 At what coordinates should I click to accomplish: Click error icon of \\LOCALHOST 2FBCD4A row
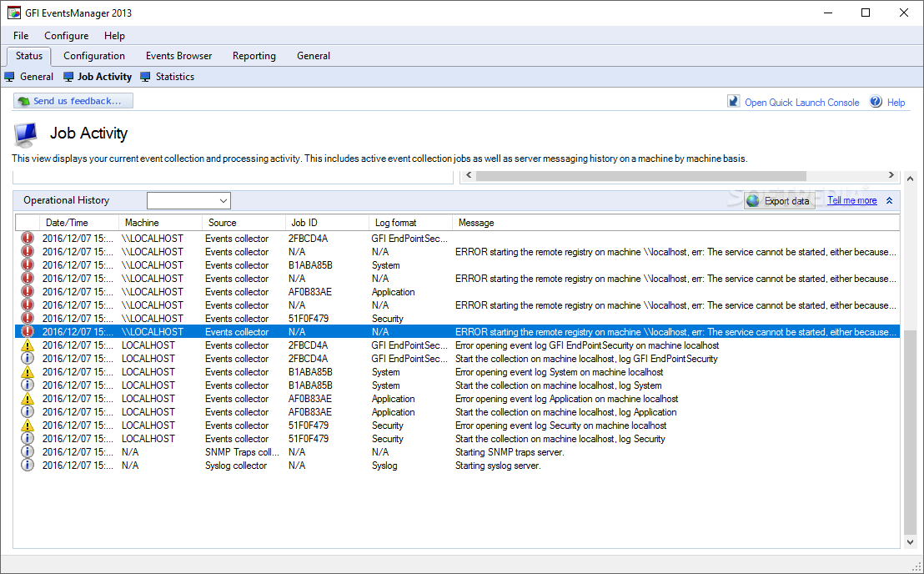[x=28, y=238]
